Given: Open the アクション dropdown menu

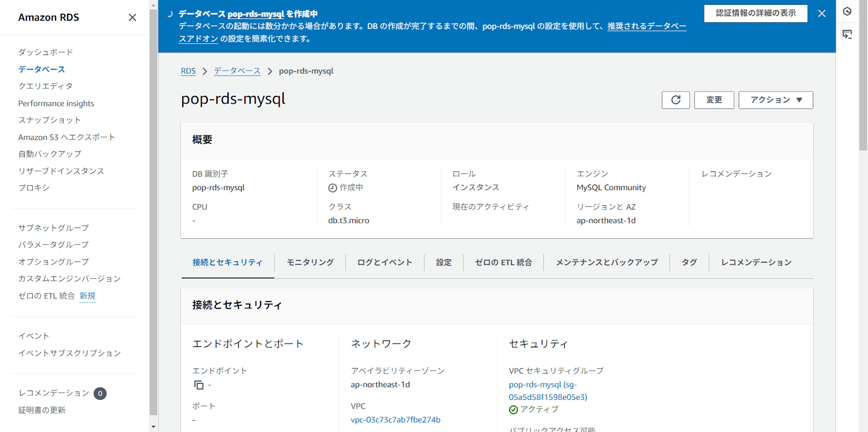Looking at the screenshot, I should pos(776,100).
